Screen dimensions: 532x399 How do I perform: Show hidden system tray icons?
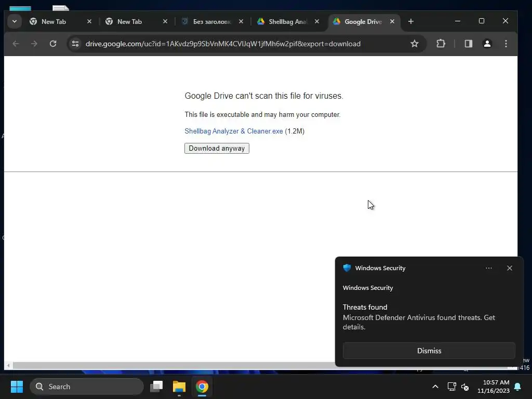coord(435,387)
